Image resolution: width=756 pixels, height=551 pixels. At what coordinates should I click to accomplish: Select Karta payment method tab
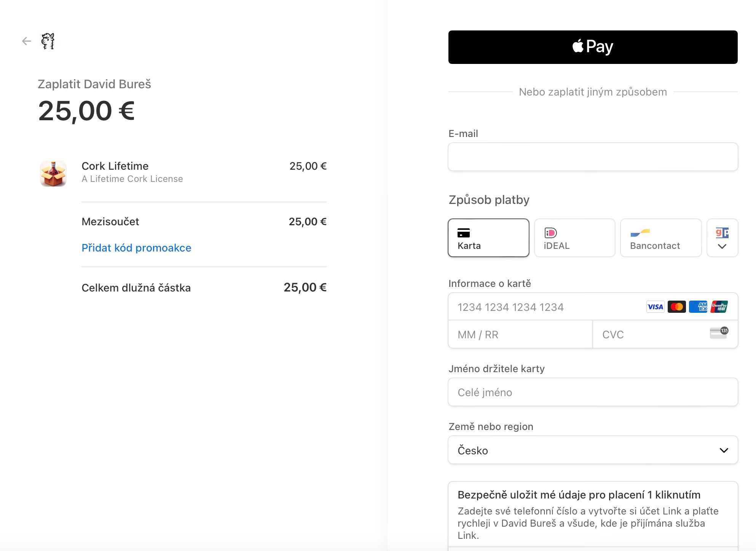click(x=488, y=238)
